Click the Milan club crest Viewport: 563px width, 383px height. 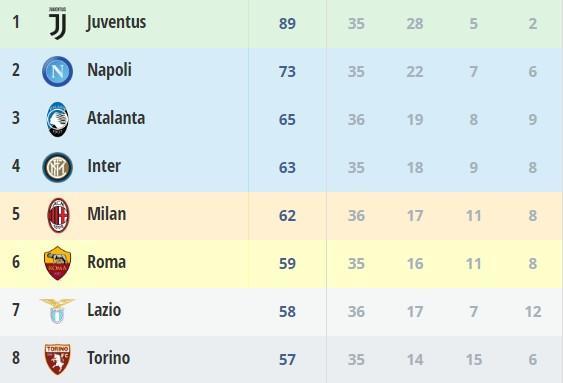pos(58,215)
